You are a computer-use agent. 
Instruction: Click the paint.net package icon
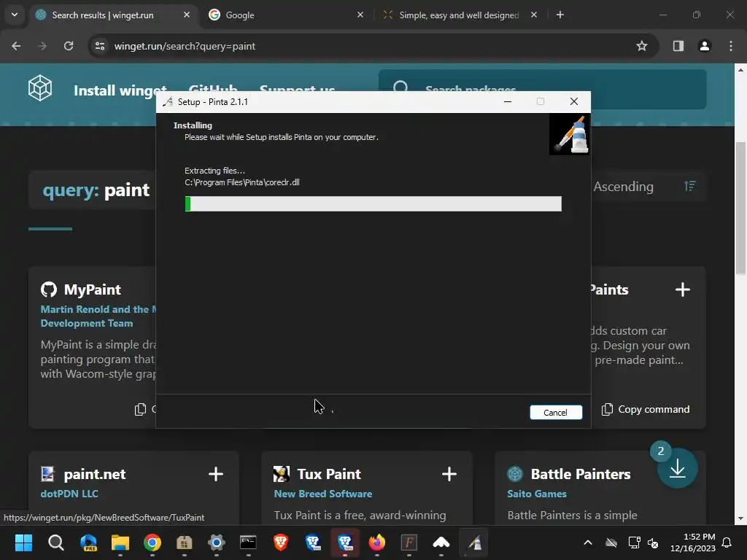[x=47, y=474]
